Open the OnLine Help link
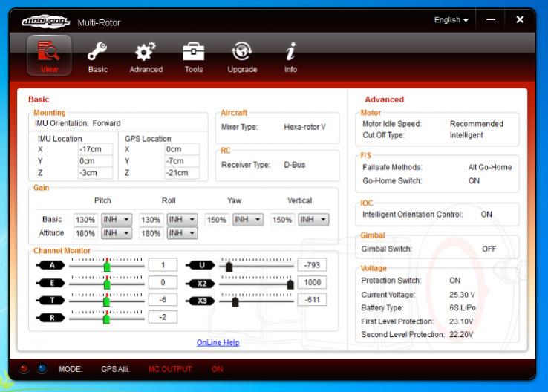This screenshot has height=392, width=548. [x=218, y=342]
